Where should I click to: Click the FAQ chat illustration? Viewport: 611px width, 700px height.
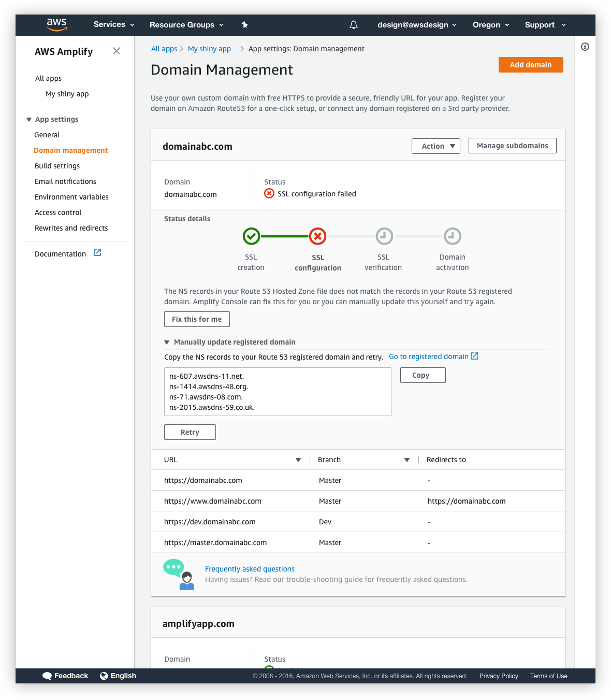click(179, 574)
